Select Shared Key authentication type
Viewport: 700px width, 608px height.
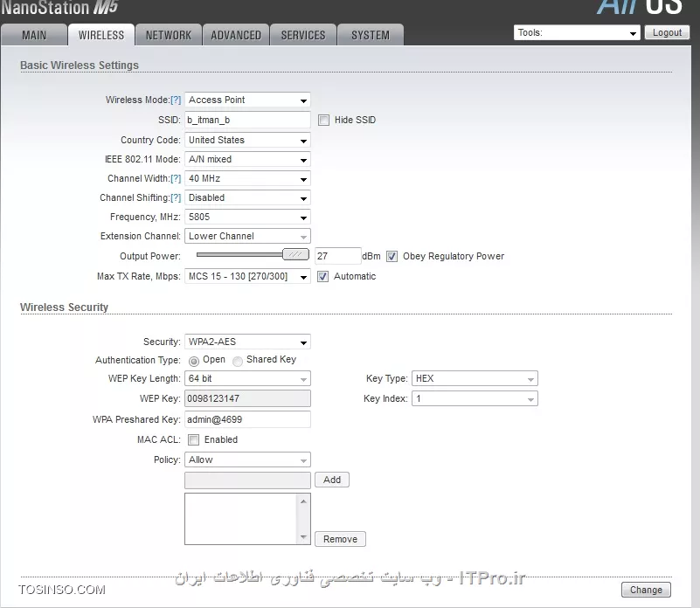(238, 361)
